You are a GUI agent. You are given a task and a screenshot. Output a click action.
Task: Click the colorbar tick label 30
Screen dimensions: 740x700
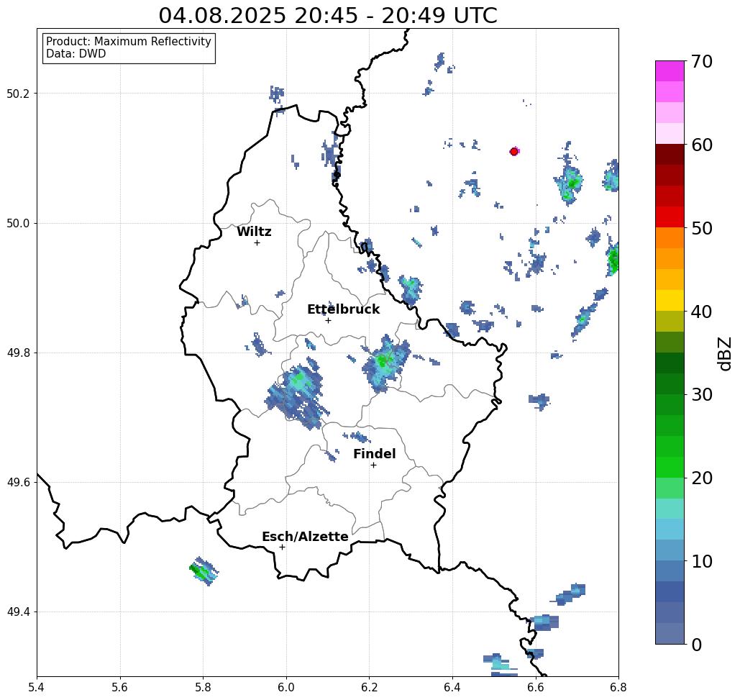coord(701,395)
